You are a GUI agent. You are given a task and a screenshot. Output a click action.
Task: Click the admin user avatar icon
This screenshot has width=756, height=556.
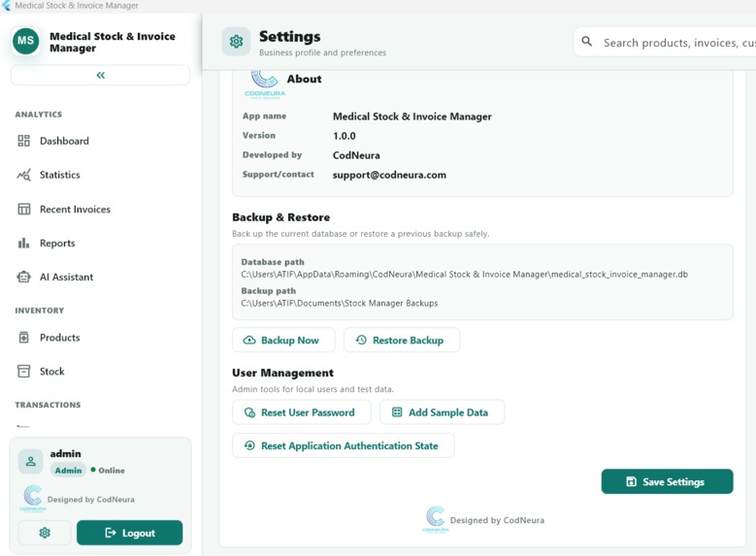[30, 462]
